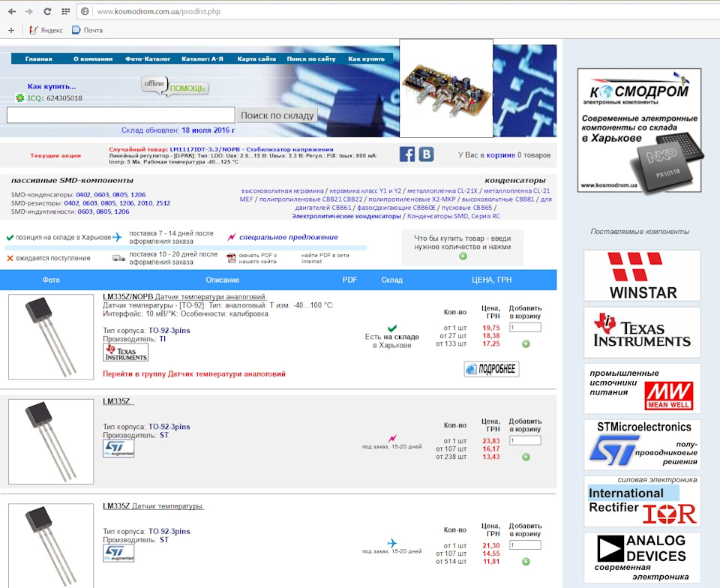Open the second LM335Z product title link
Viewport: 720px width, 588px height.
tap(118, 401)
